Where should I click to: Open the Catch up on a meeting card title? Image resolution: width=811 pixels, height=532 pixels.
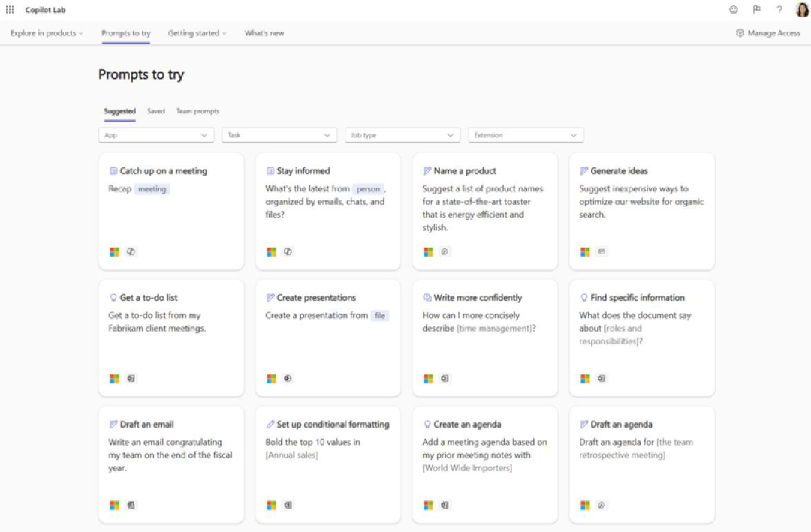tap(164, 170)
